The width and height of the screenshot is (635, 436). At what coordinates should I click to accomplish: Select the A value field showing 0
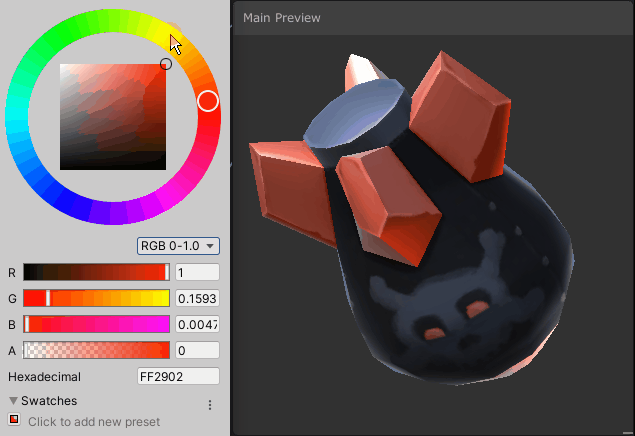tap(196, 351)
